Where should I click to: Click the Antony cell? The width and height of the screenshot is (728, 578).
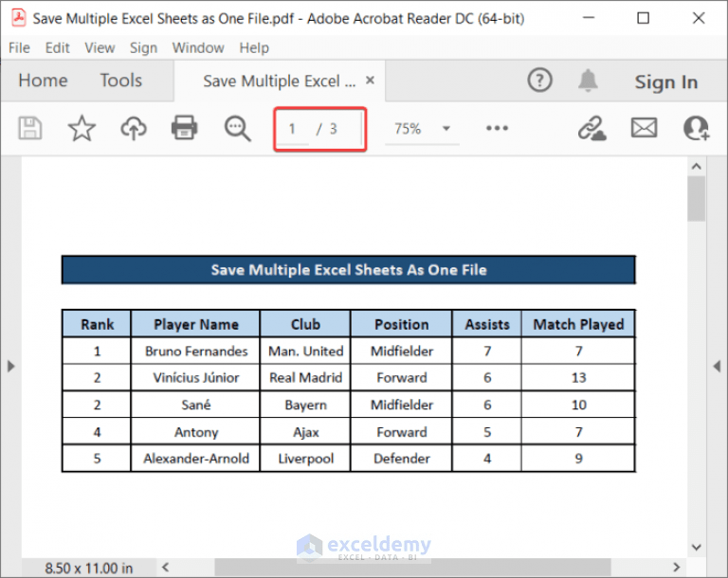196,432
